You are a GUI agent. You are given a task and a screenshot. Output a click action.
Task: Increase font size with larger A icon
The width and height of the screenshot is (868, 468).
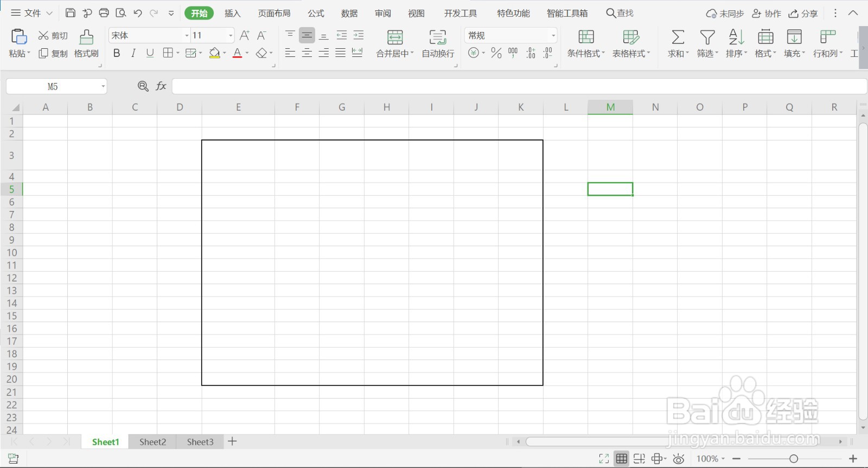pos(245,35)
